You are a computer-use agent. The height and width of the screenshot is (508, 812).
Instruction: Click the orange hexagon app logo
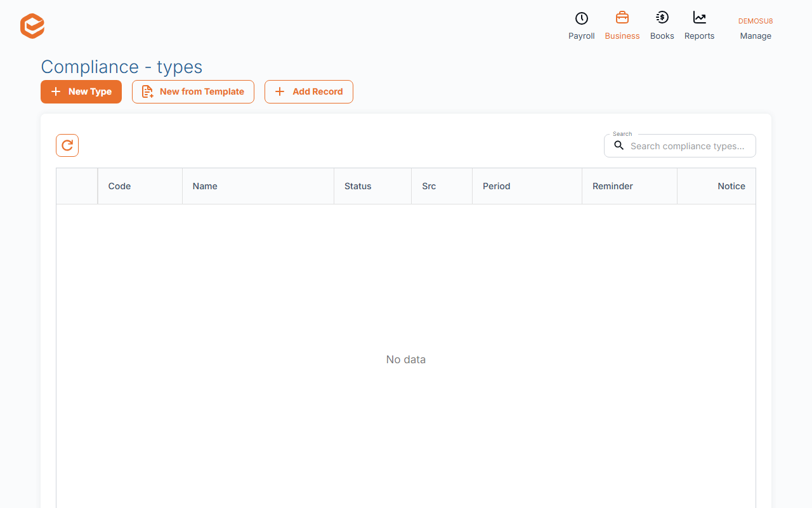point(32,26)
